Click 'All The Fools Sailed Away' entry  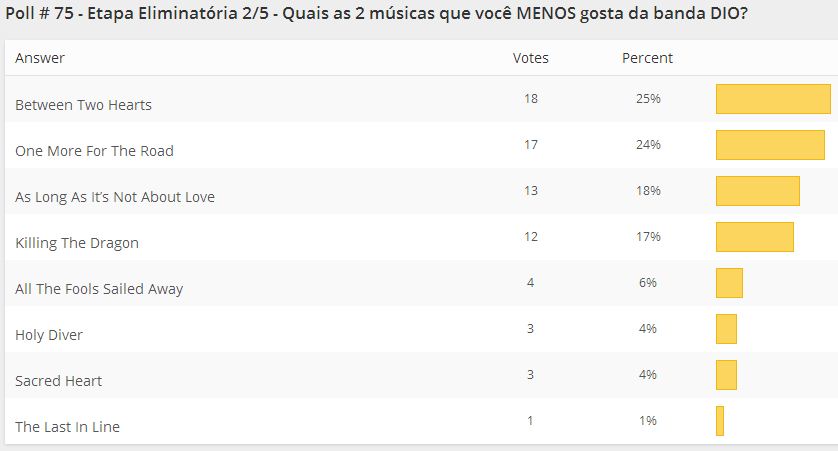99,289
